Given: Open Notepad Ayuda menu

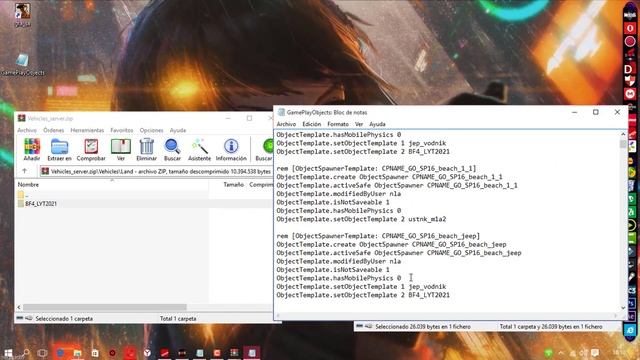Looking at the screenshot, I should point(377,124).
